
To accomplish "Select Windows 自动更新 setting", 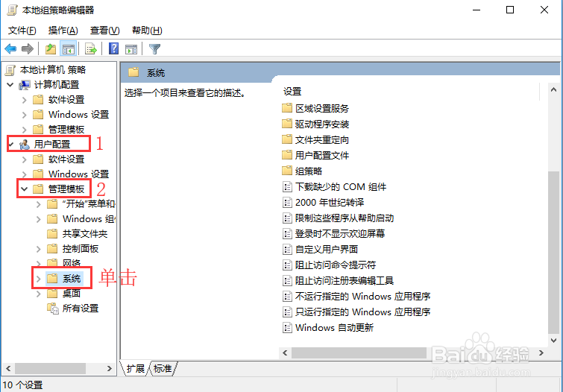I will 334,328.
